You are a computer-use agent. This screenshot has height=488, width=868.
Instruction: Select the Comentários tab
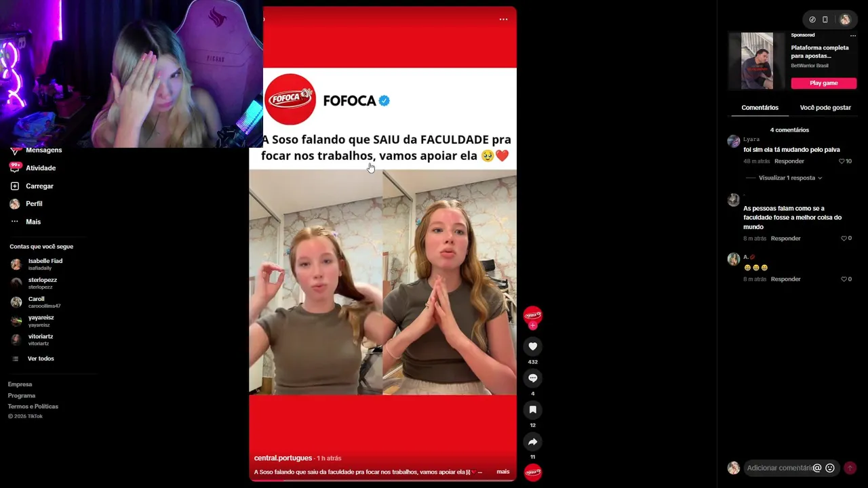(759, 108)
